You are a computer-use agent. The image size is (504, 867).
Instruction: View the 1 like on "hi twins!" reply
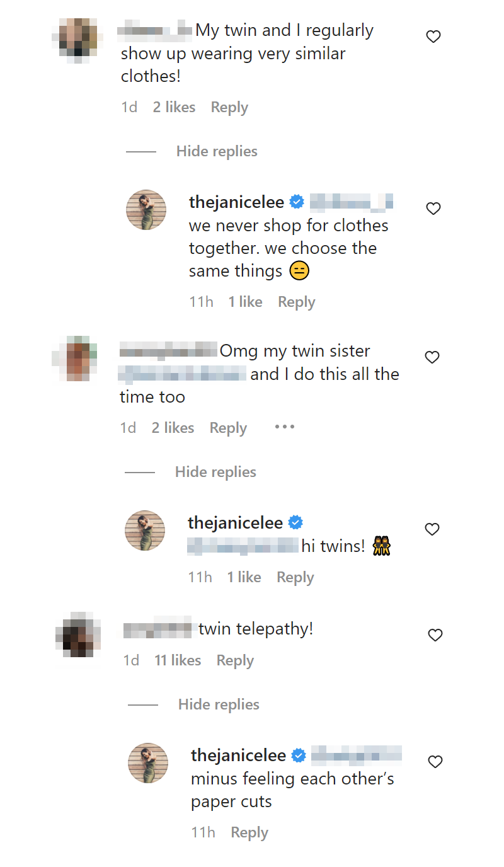pyautogui.click(x=244, y=577)
